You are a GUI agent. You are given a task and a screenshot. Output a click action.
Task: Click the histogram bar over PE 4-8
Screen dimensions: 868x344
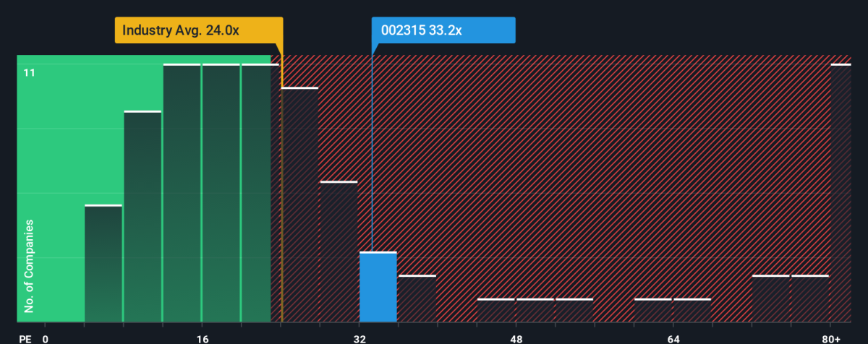(103, 264)
